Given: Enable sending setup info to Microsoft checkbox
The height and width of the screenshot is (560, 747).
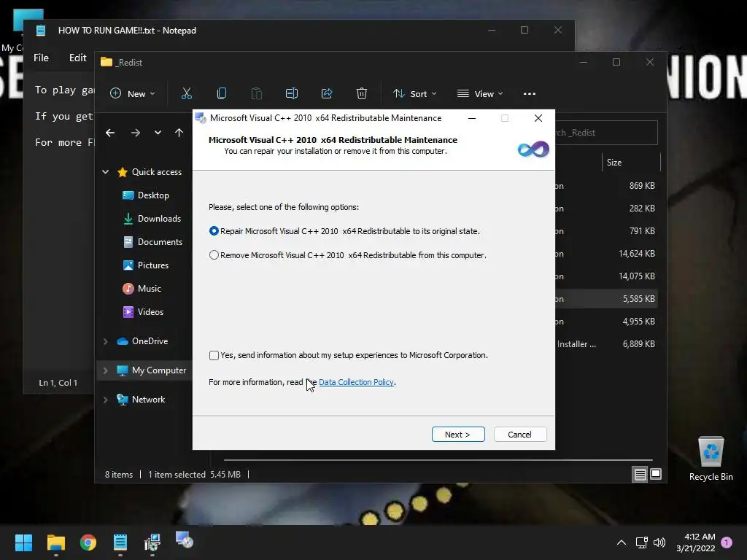Looking at the screenshot, I should (x=214, y=355).
